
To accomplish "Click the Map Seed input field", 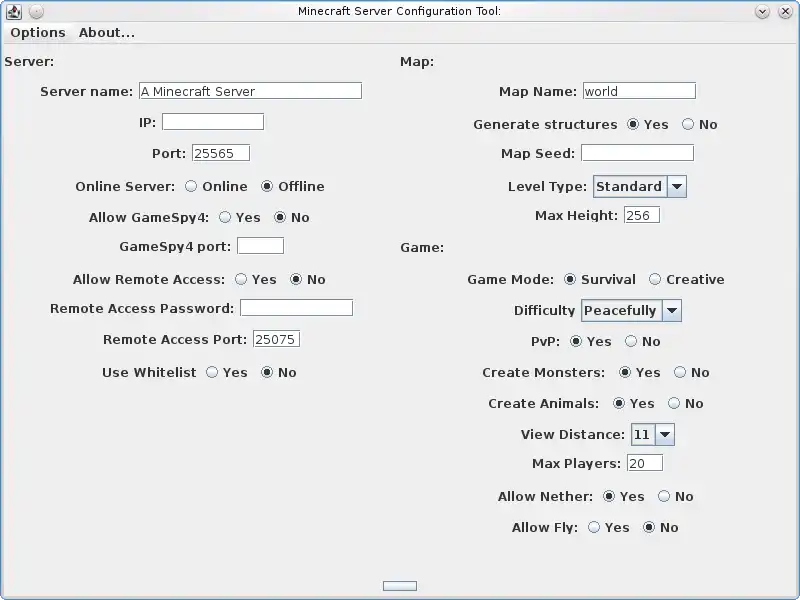I will point(637,153).
